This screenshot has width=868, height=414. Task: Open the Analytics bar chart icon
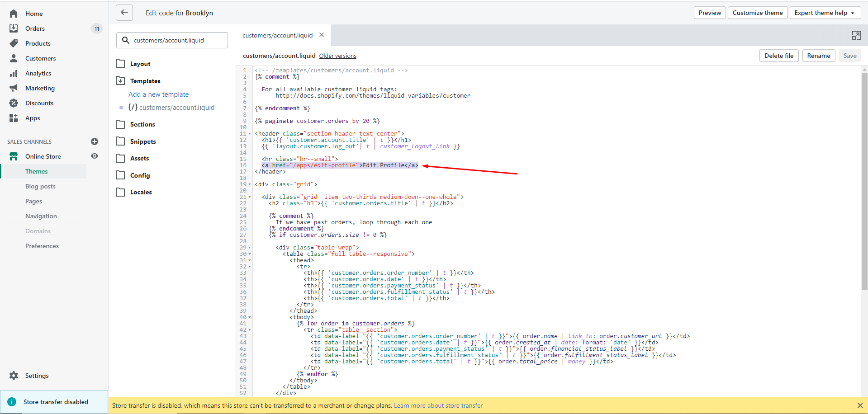point(14,73)
